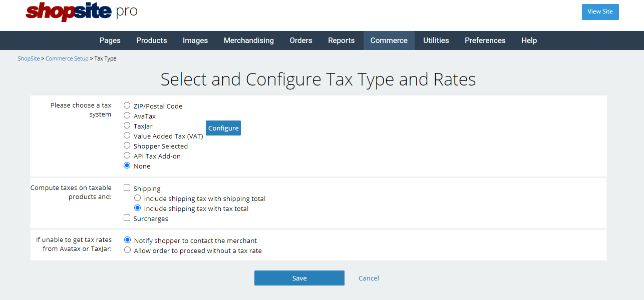The width and height of the screenshot is (644, 300).
Task: Open the Products menu
Action: [151, 40]
